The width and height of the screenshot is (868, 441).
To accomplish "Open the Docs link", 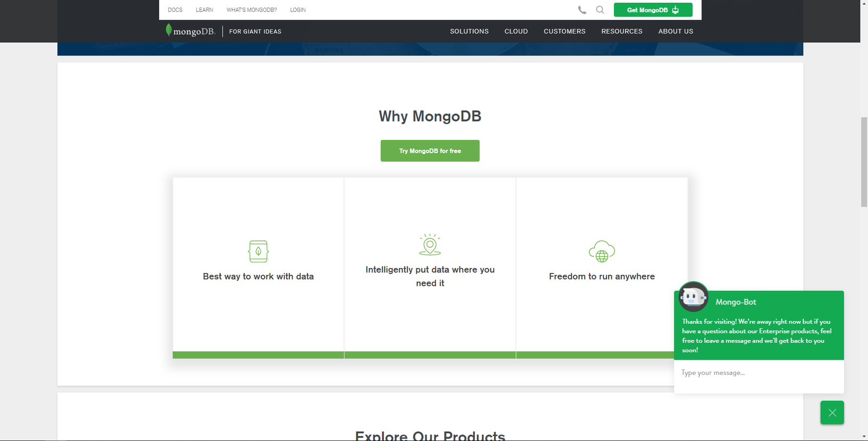I will [x=175, y=10].
